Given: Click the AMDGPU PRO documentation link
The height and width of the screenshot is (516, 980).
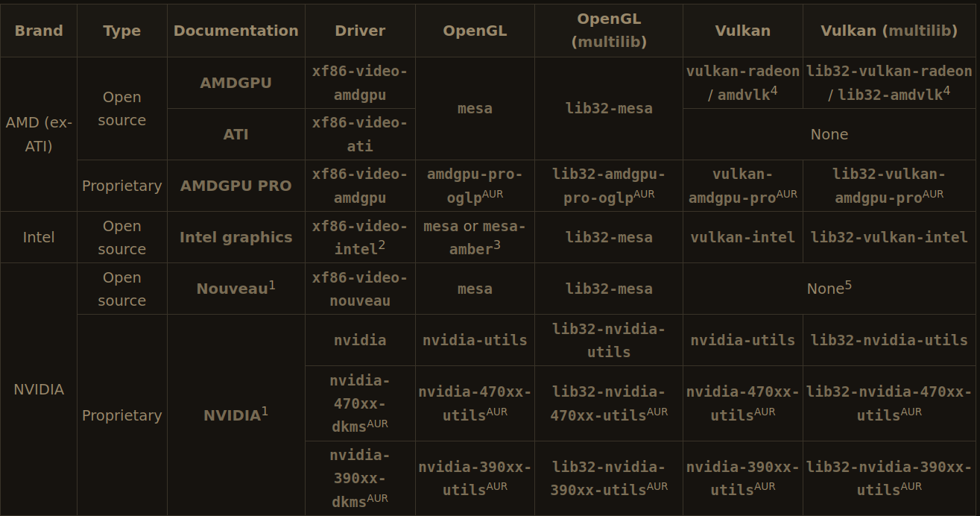Looking at the screenshot, I should 235,186.
